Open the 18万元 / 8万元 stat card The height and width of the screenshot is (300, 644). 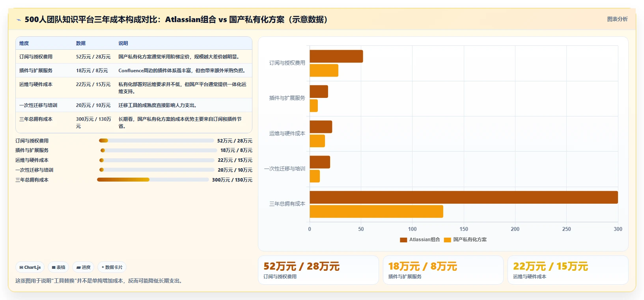click(443, 270)
